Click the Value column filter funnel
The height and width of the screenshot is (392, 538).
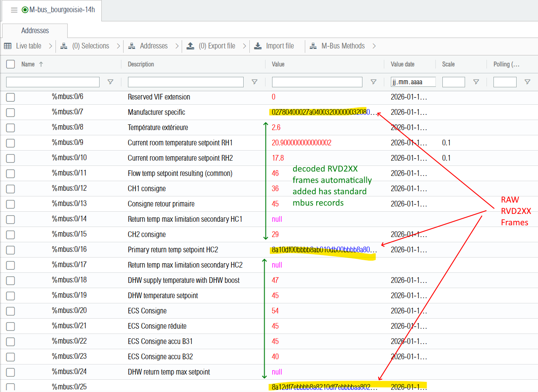[373, 82]
